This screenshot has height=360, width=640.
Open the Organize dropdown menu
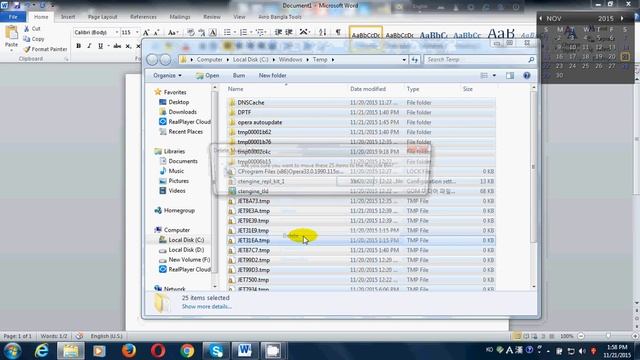(x=167, y=76)
